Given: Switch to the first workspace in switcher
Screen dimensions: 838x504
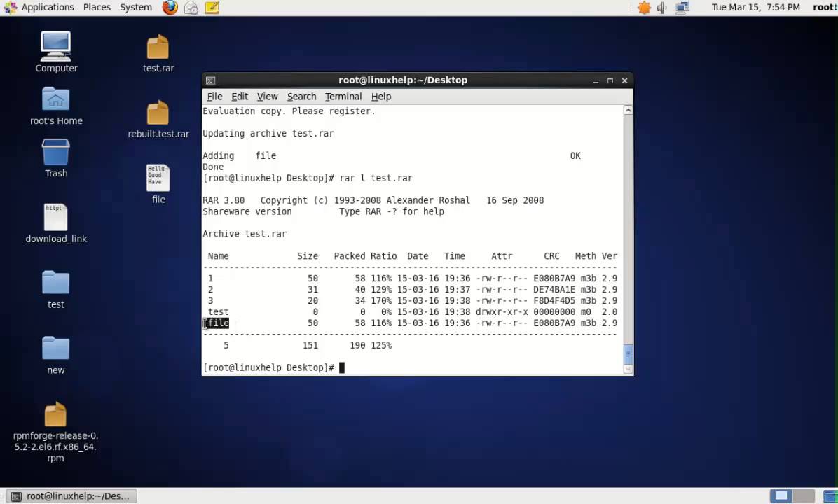Looking at the screenshot, I should click(781, 496).
